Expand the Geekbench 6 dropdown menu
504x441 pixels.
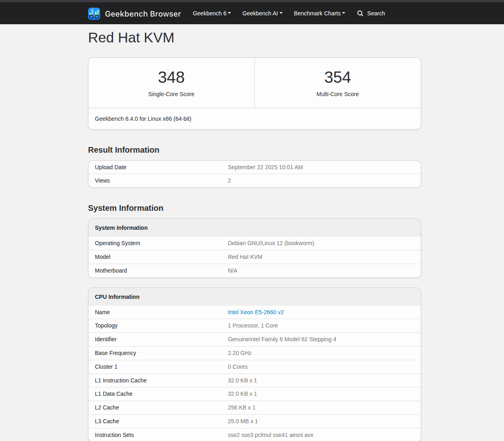(212, 13)
